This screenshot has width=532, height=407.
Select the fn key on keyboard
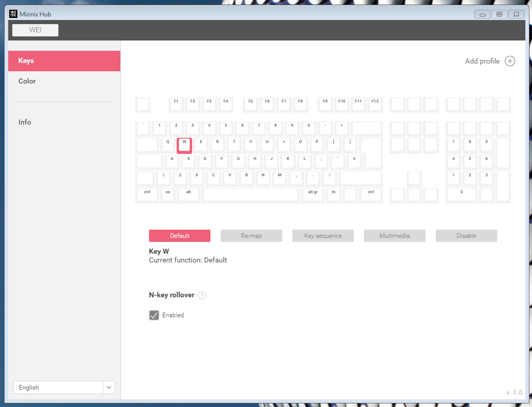point(333,196)
